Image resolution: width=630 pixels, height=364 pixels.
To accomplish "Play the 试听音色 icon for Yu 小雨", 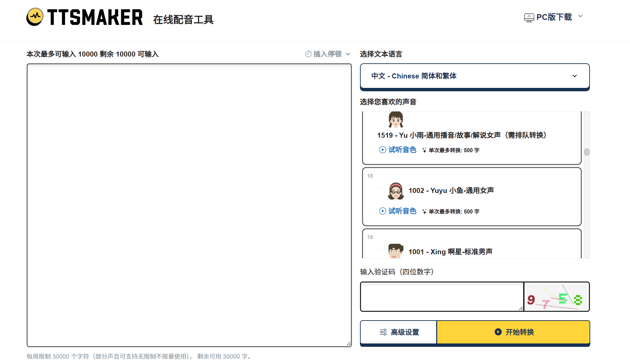I will [x=383, y=150].
